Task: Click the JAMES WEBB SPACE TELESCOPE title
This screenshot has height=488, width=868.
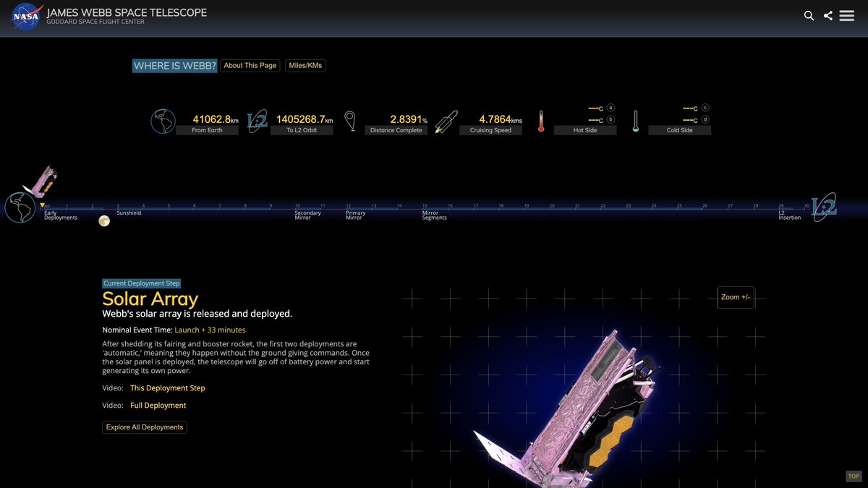Action: pyautogui.click(x=127, y=12)
